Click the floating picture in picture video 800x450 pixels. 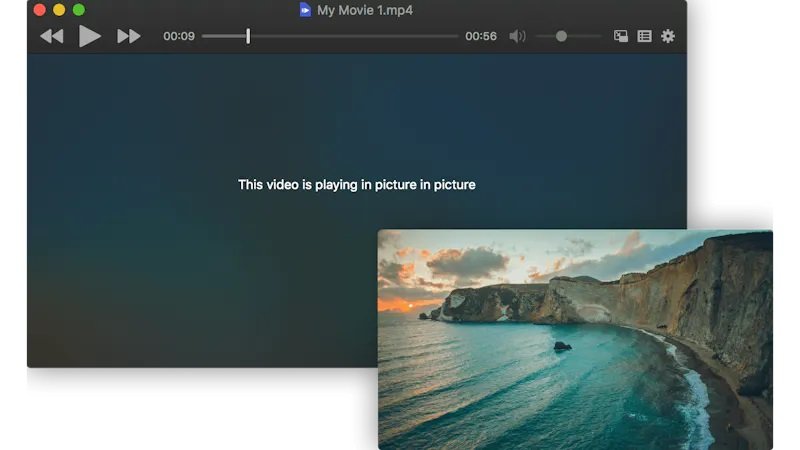point(575,340)
